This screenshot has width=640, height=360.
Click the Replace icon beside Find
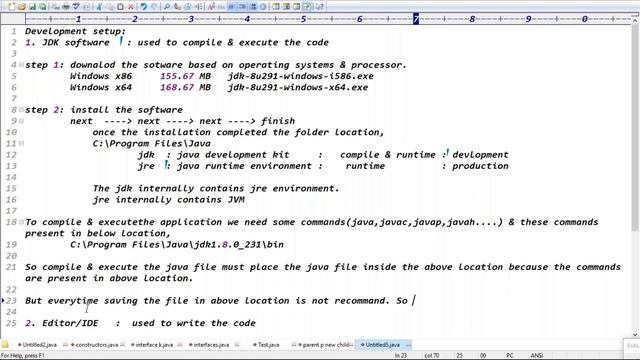tap(177, 7)
